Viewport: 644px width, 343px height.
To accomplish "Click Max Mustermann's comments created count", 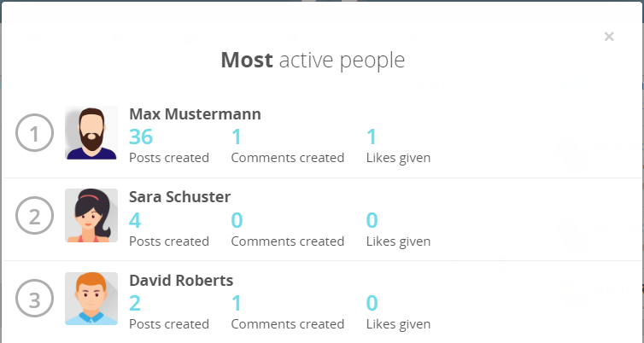I will click(237, 137).
